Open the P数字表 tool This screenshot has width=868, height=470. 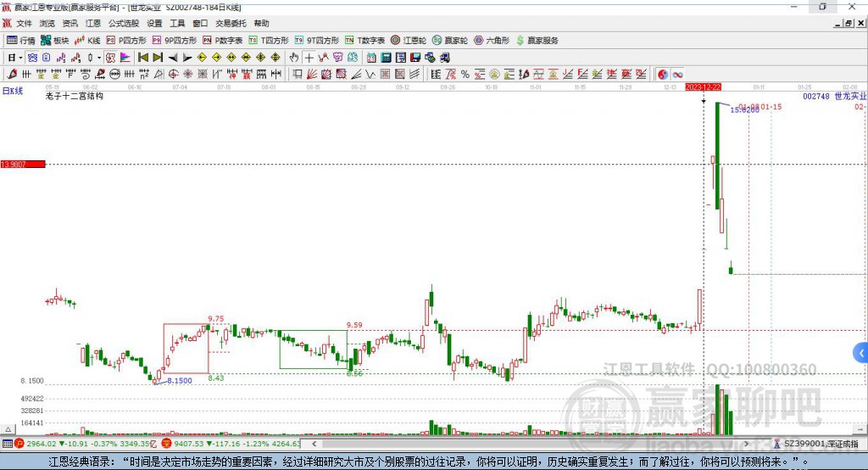223,41
